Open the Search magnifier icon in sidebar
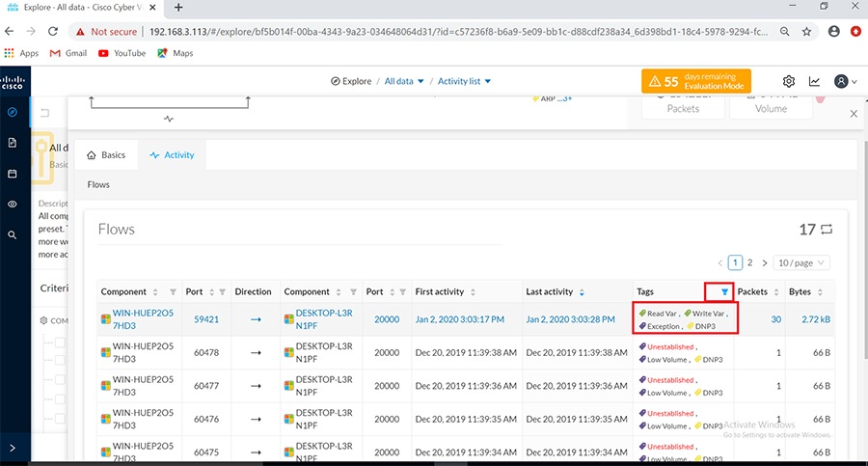The image size is (868, 466). (x=13, y=235)
